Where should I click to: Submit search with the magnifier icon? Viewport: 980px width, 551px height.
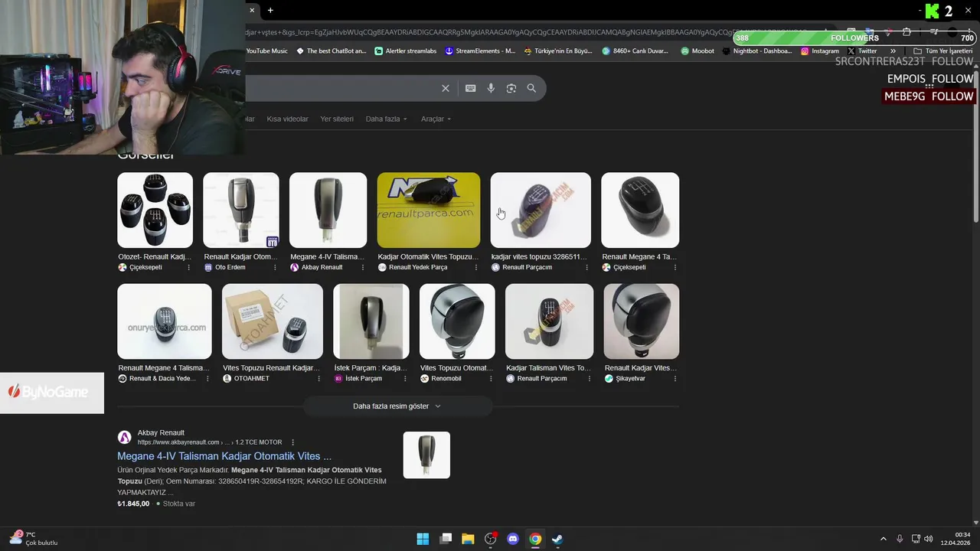pos(531,88)
